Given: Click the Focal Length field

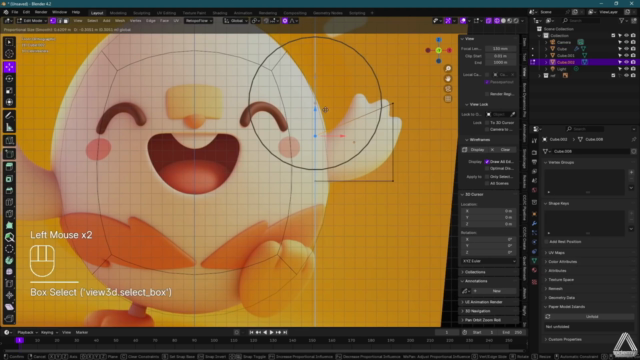Looking at the screenshot, I should coord(500,49).
